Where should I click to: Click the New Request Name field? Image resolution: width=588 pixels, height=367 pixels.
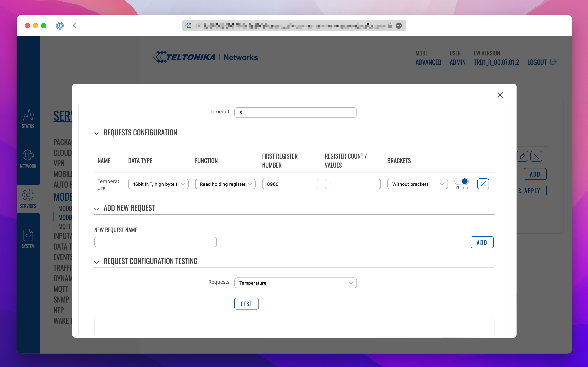(x=155, y=242)
